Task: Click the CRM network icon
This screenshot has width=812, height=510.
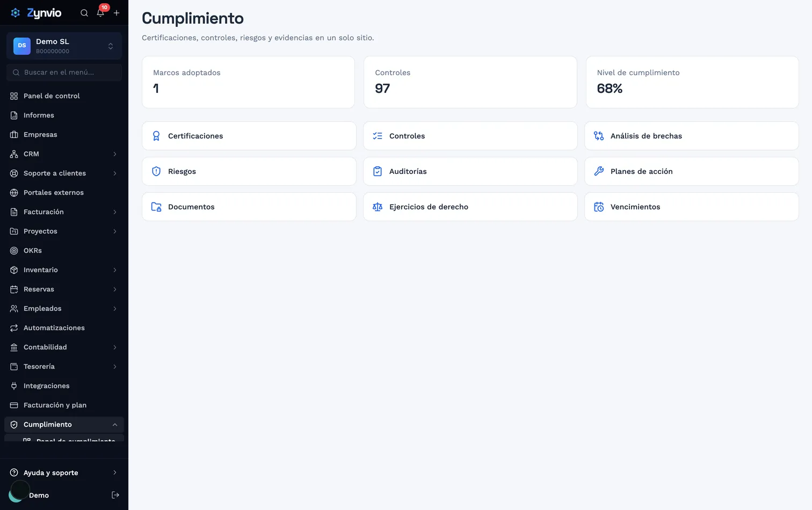Action: pyautogui.click(x=14, y=154)
